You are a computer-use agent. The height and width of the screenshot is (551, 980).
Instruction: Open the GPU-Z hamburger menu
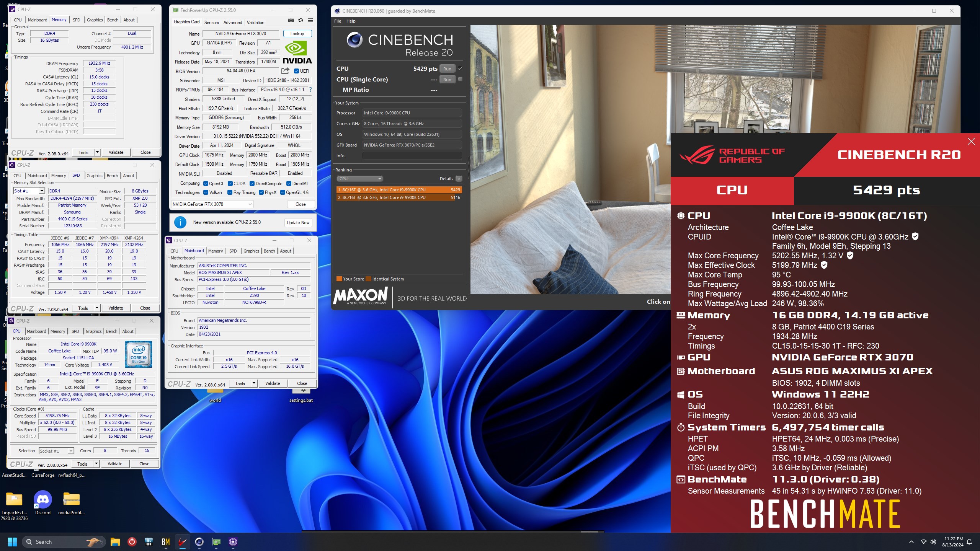coord(311,21)
